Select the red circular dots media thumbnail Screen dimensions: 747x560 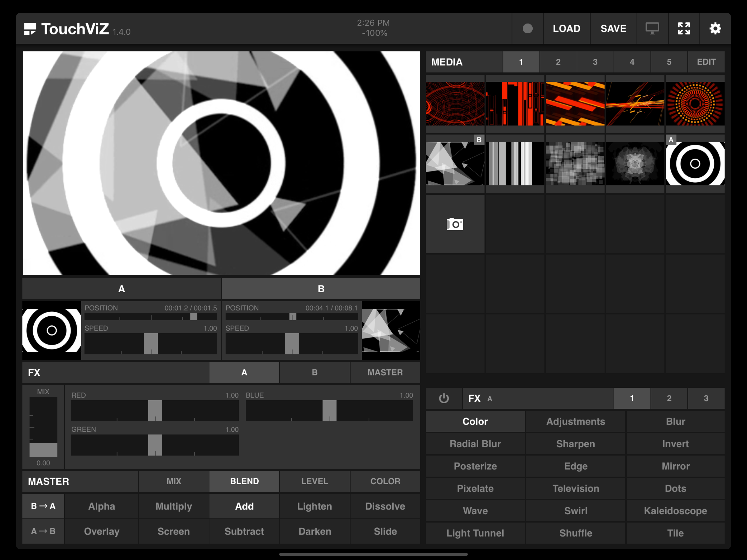tap(695, 103)
